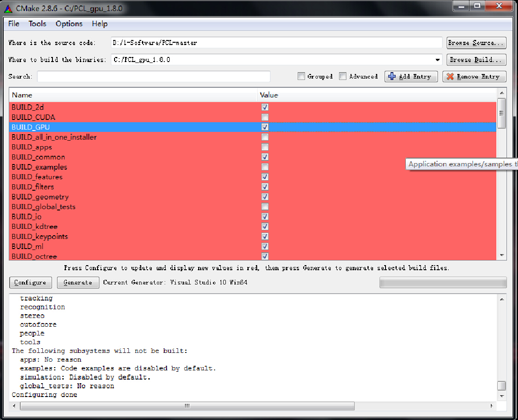Click 'Configuring done' in output log
This screenshot has width=518, height=420.
45,395
